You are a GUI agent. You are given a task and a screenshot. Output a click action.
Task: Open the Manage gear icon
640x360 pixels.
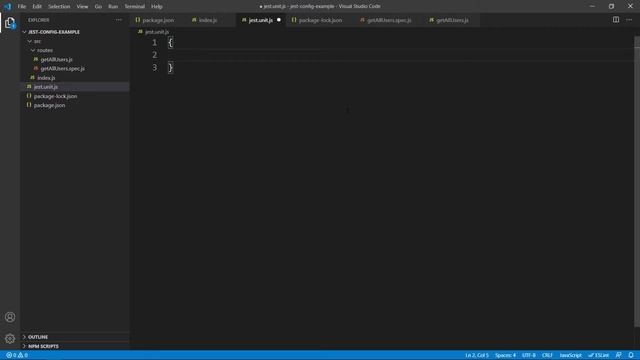pos(10,338)
